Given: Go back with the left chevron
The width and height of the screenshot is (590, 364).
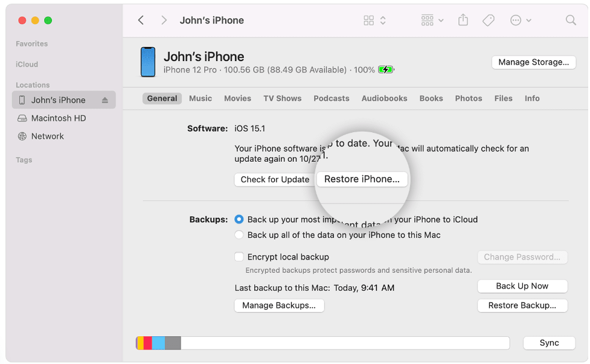Looking at the screenshot, I should coord(141,21).
